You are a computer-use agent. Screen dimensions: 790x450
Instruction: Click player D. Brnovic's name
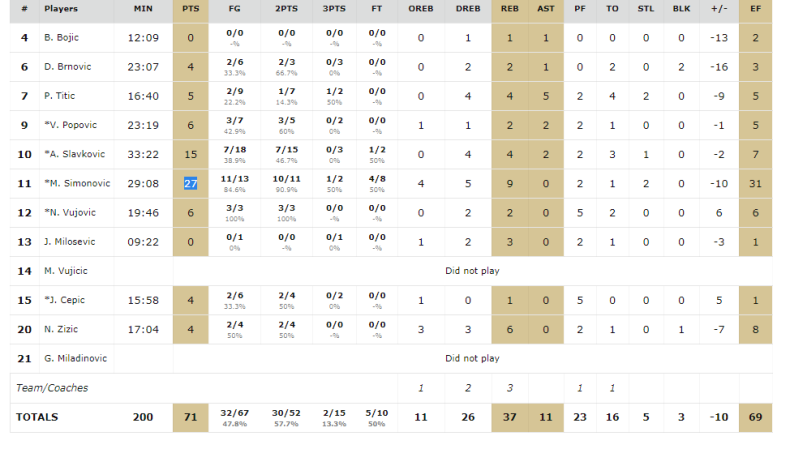(x=65, y=67)
